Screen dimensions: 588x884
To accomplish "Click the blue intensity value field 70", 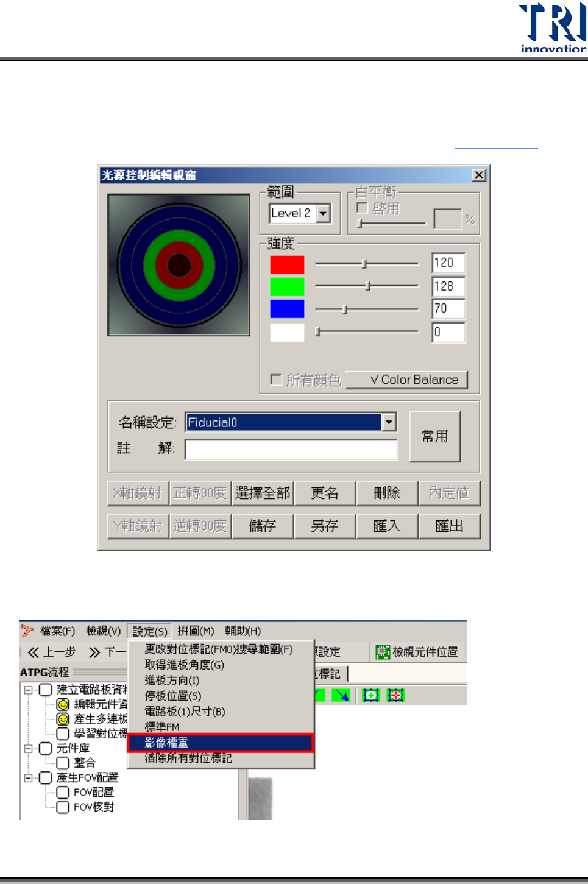I will [x=448, y=308].
